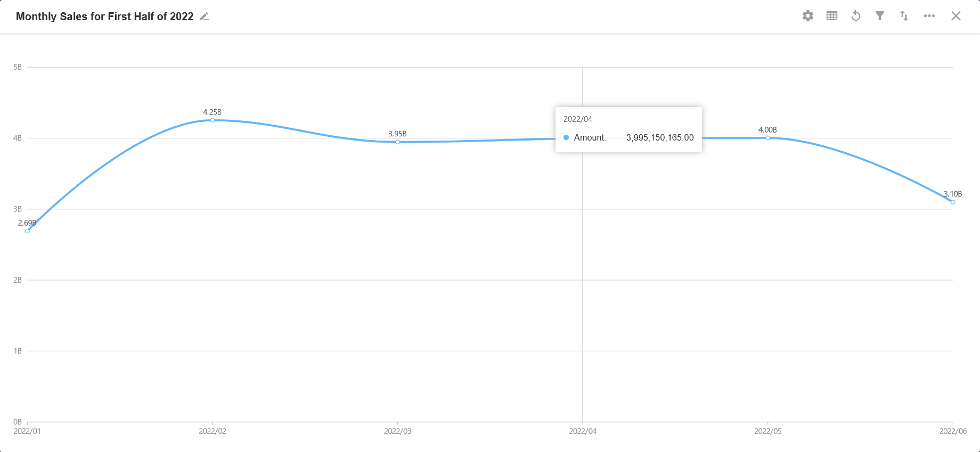Click the 2022/03 x-axis label
This screenshot has width=980, height=452.
[x=398, y=431]
